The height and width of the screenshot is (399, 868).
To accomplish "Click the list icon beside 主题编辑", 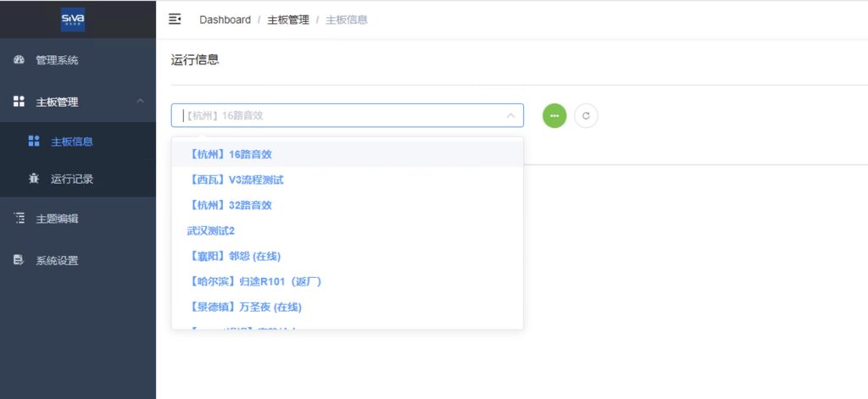I will 19,219.
